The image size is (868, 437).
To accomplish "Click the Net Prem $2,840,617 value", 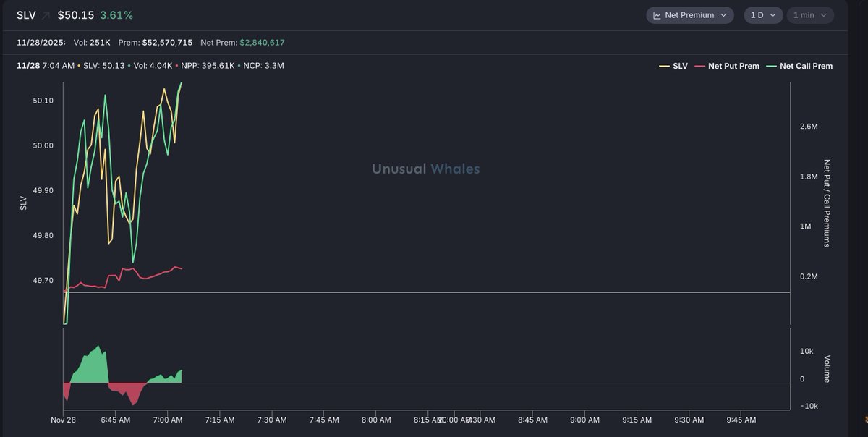I will (262, 43).
